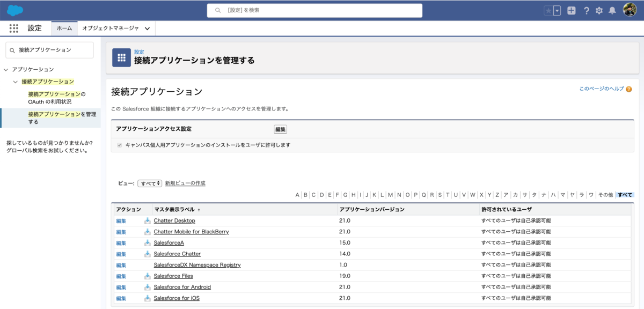Filter list by その他
Screen dimensions: 644x309
coord(605,195)
